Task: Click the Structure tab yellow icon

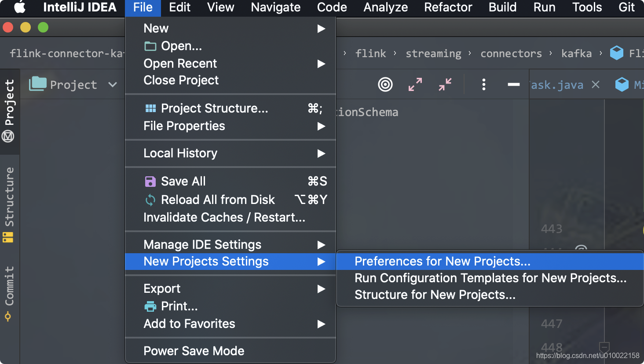Action: (8, 237)
